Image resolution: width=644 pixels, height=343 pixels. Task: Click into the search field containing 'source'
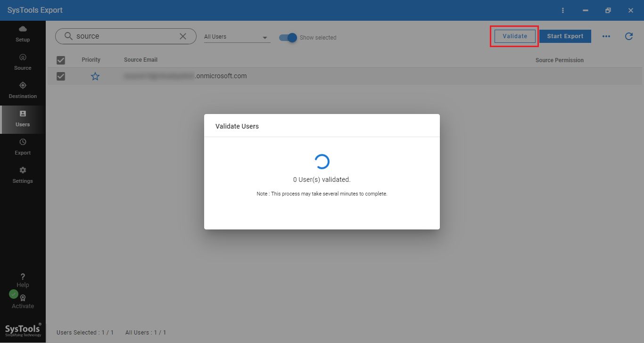tap(126, 36)
